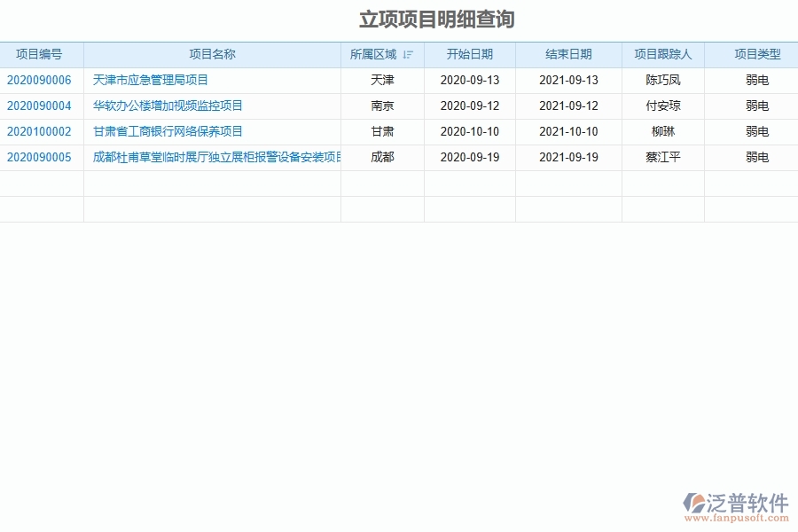Click the sort icon next to 所属区域 column
The width and height of the screenshot is (798, 532).
pos(407,54)
